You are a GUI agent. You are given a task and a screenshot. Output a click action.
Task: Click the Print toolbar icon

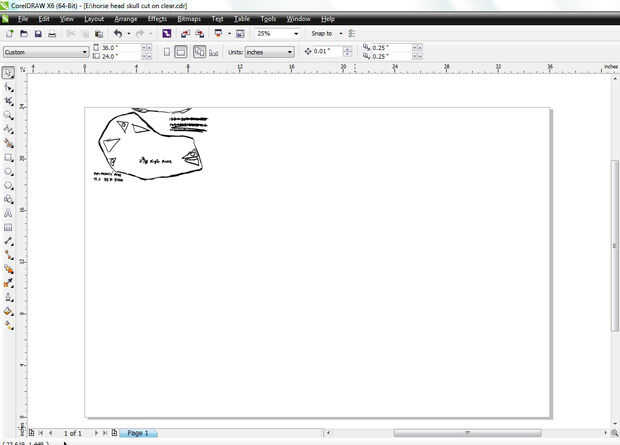[52, 34]
